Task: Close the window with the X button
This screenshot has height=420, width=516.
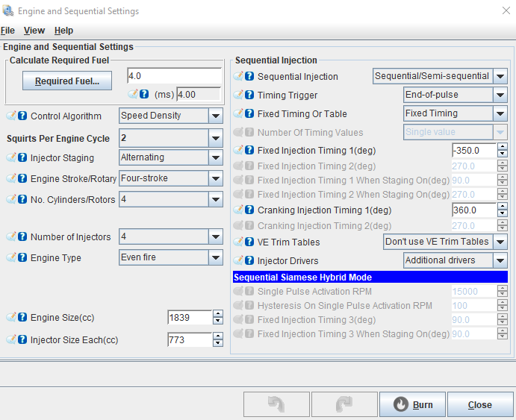Action: pos(506,10)
